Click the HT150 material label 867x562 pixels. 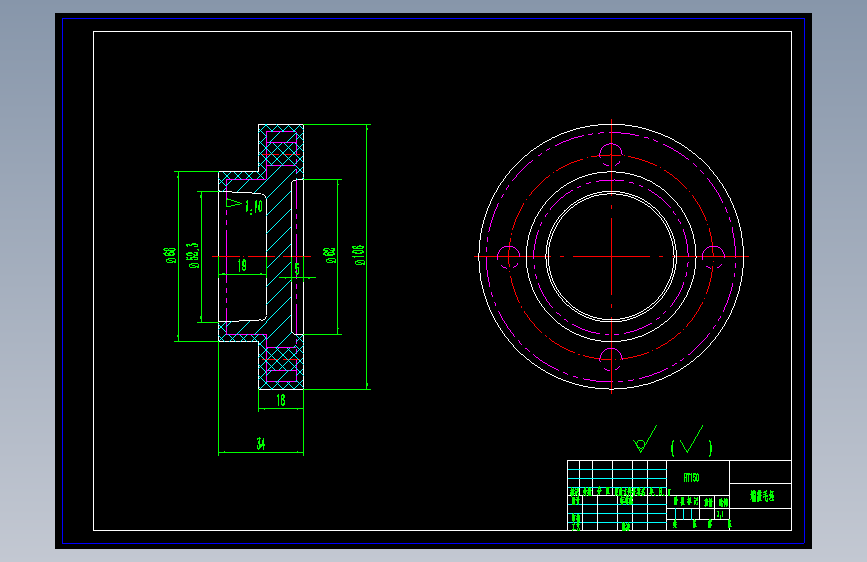pyautogui.click(x=691, y=477)
